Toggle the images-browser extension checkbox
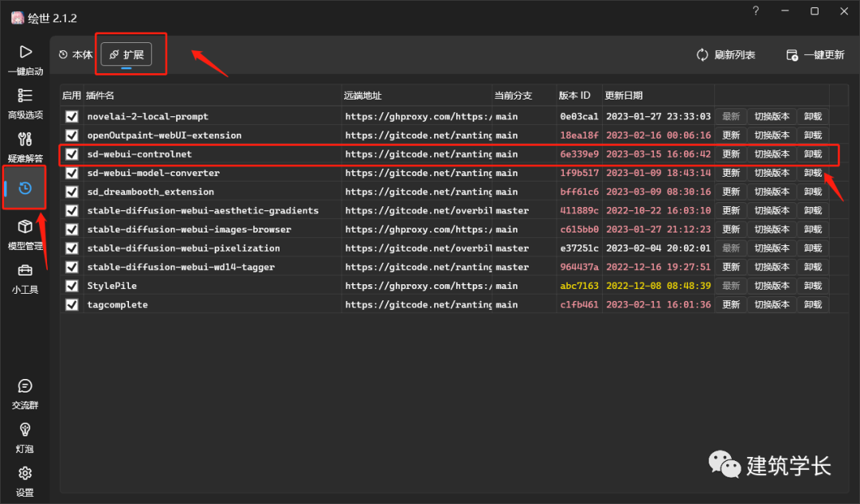860x504 pixels. tap(72, 229)
